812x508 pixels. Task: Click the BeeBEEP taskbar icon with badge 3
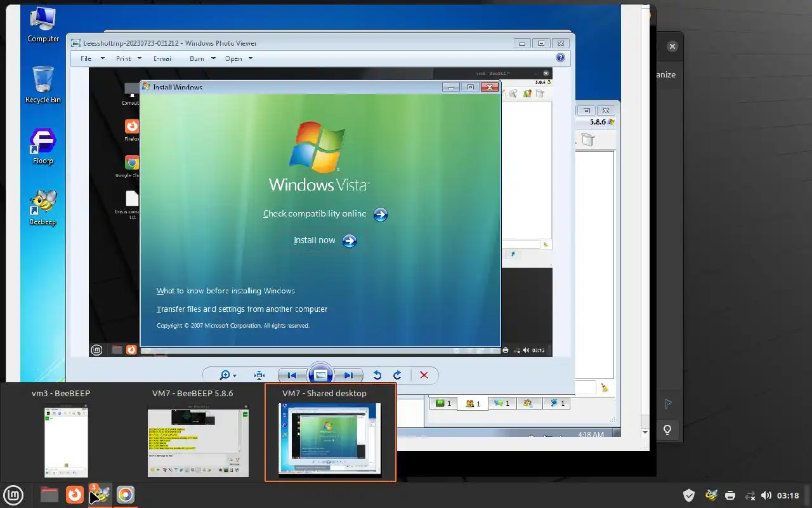(100, 495)
